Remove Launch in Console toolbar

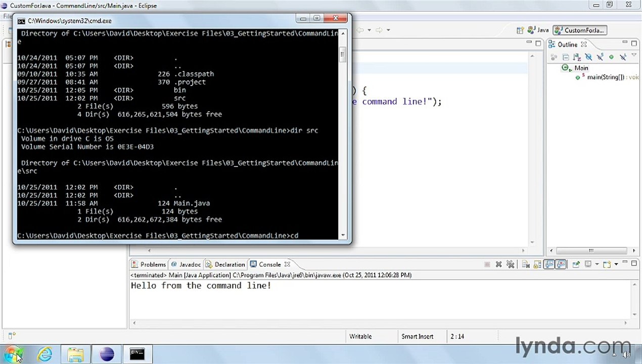(498, 264)
